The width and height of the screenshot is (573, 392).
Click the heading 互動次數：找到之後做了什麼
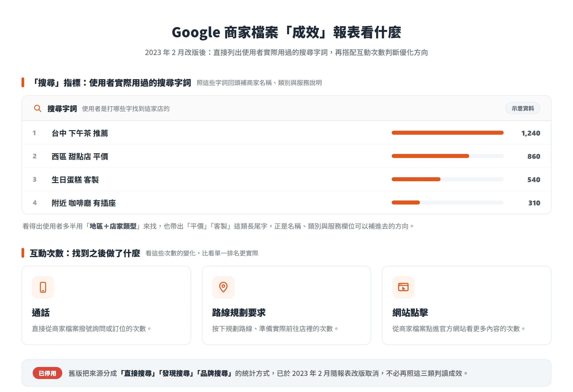click(85, 253)
